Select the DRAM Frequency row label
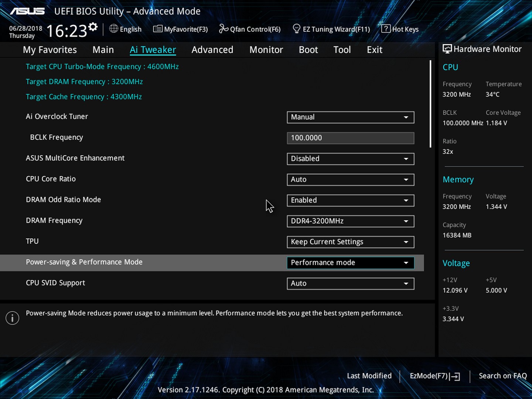The width and height of the screenshot is (532, 399). (x=54, y=221)
